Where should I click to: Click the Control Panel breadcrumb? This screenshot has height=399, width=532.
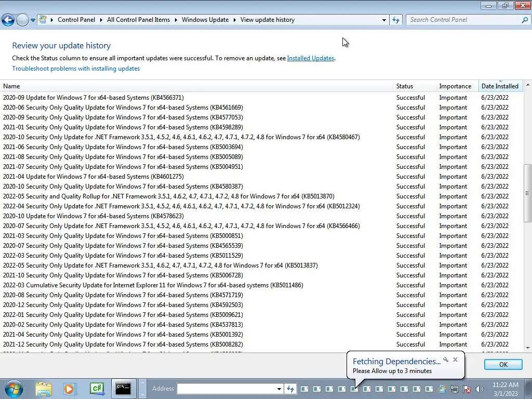(76, 20)
